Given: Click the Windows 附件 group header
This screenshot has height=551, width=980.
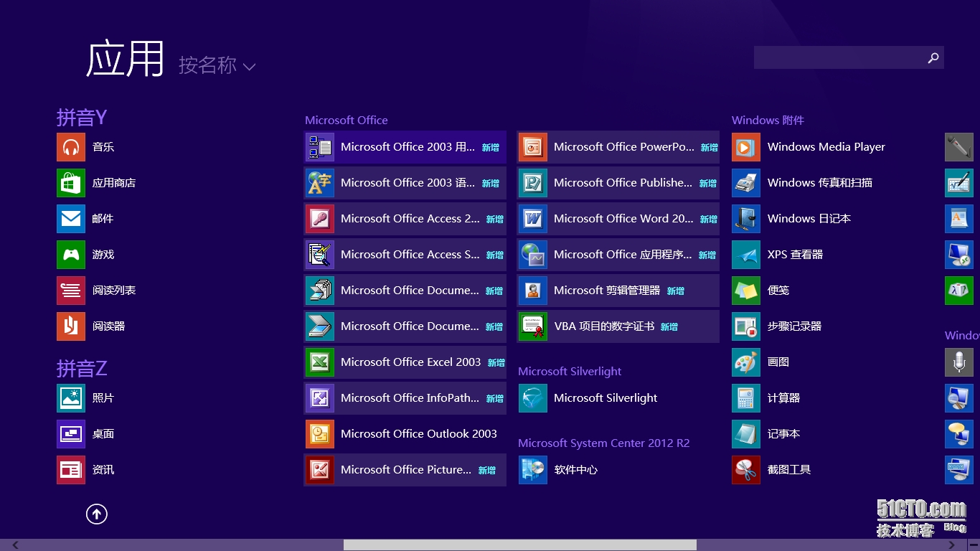Looking at the screenshot, I should [768, 120].
